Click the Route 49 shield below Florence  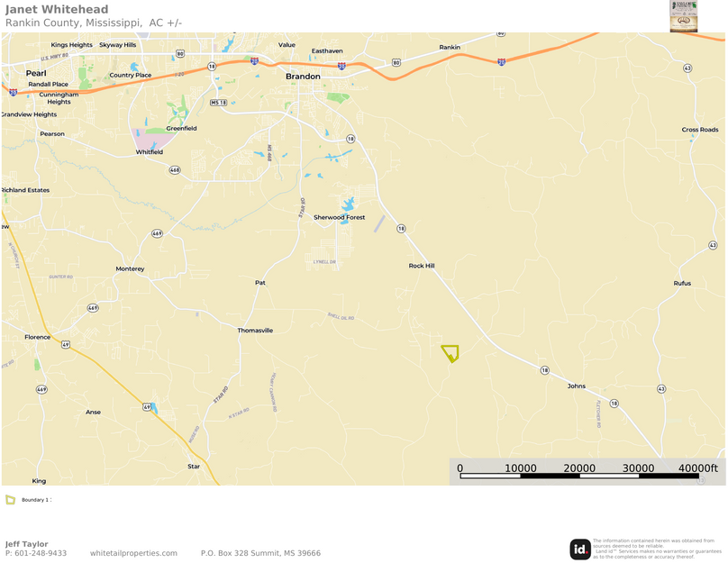[66, 344]
